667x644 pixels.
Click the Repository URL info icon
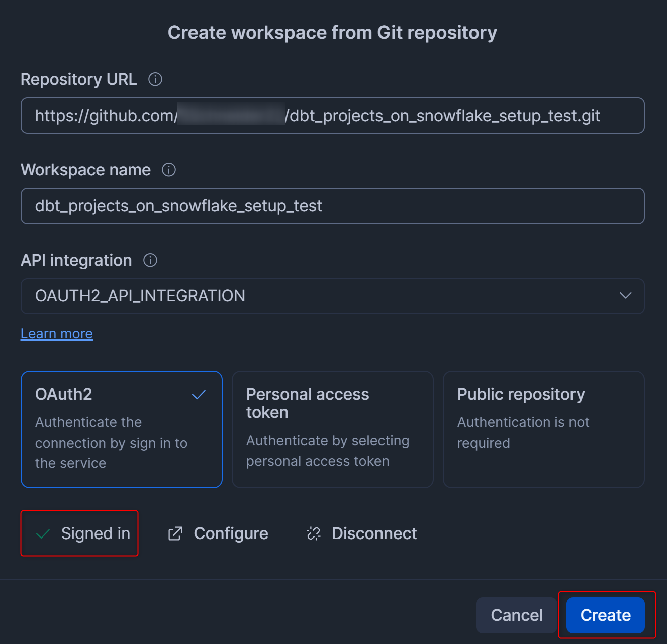pos(155,79)
